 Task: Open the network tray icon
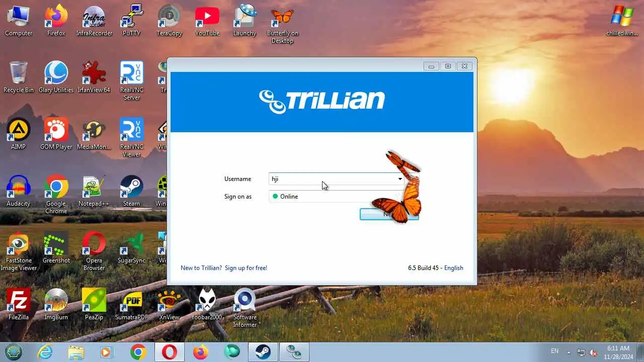pyautogui.click(x=581, y=352)
